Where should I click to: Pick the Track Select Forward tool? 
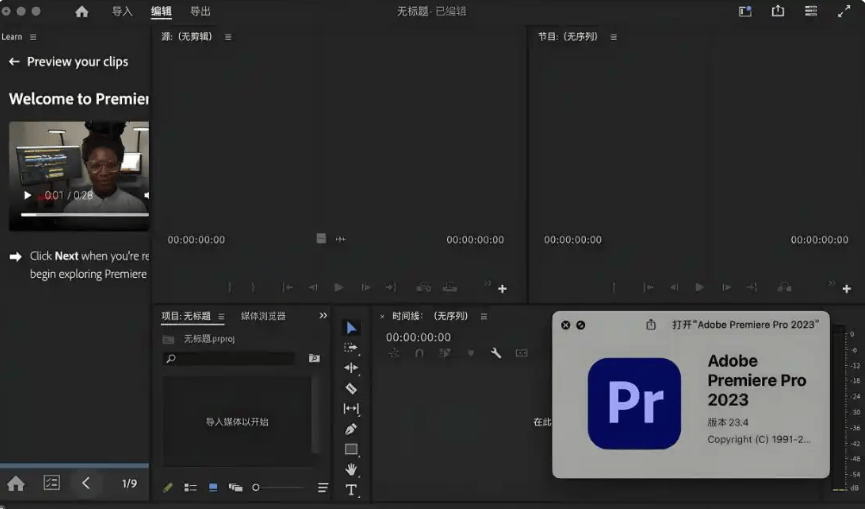(351, 347)
